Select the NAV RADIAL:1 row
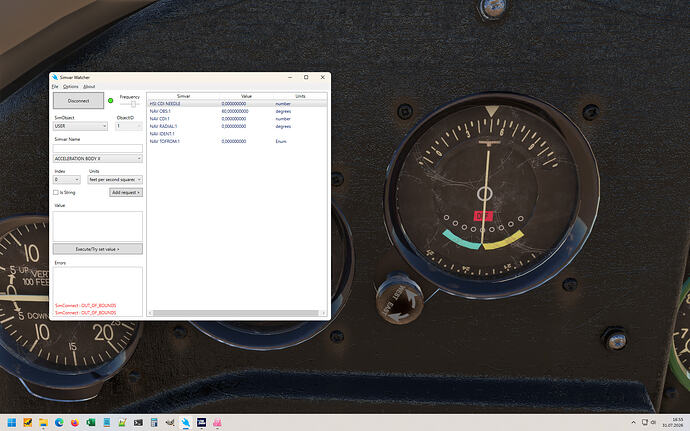 237,126
